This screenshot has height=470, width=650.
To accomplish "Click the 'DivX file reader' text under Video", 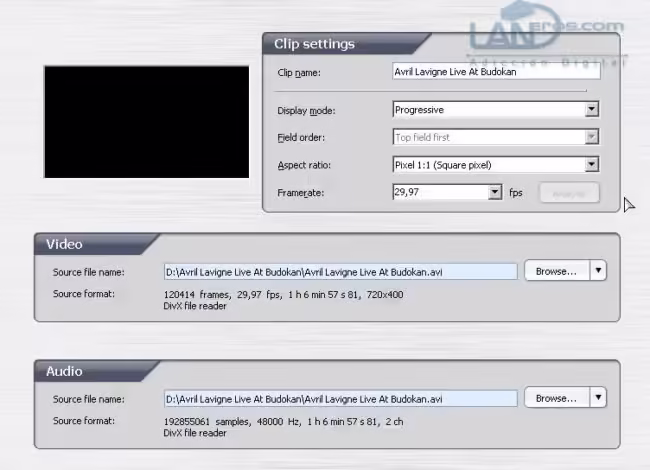I will (195, 306).
